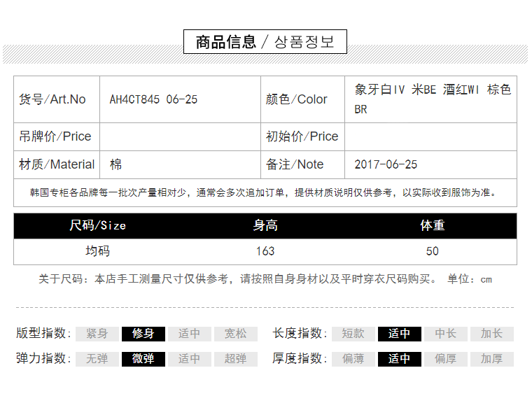
Task: Select 偏薄 in the 厚度指数 row
Action: point(353,359)
